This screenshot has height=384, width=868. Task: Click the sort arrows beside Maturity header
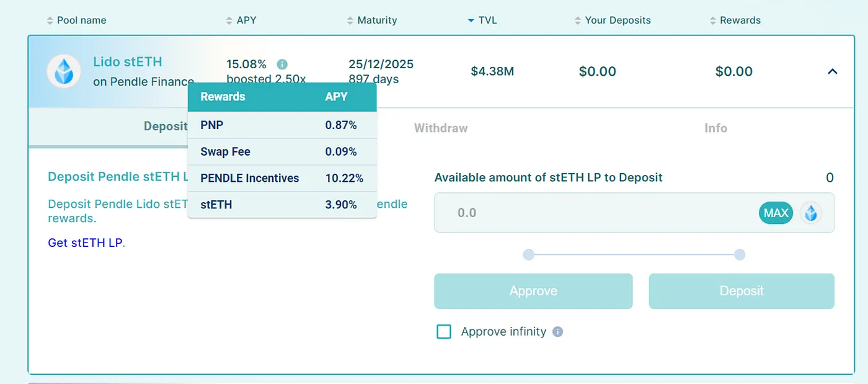[x=350, y=20]
